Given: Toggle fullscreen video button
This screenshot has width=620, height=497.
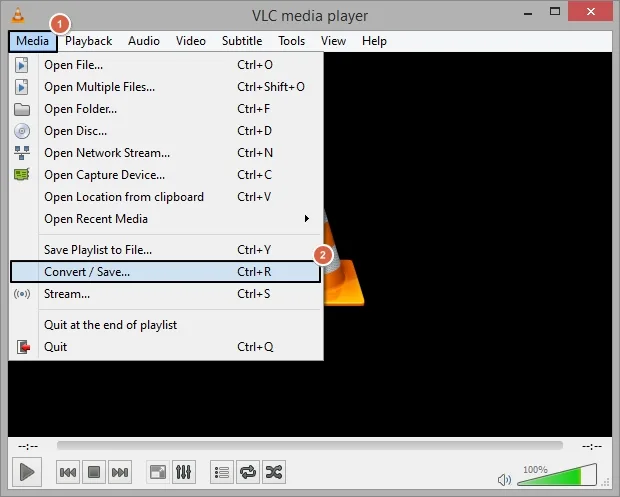Looking at the screenshot, I should pos(158,472).
